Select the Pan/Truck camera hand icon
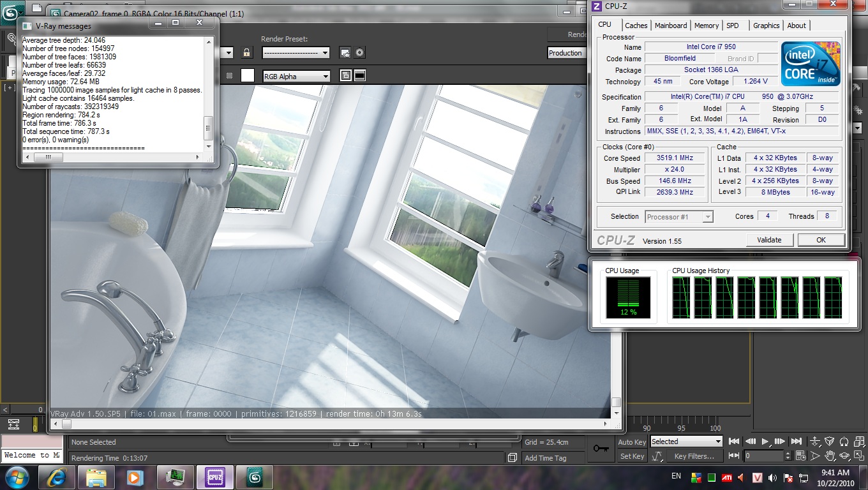 830,456
